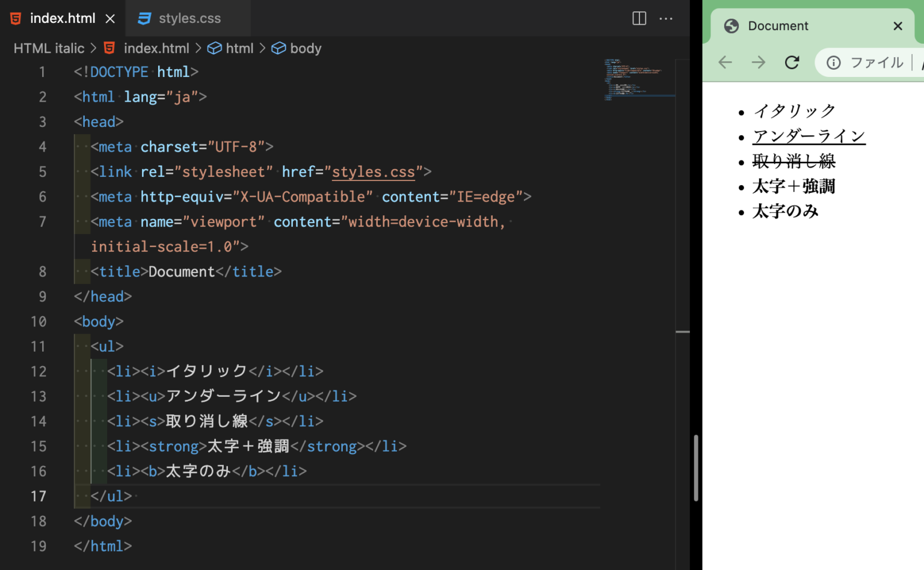The image size is (924, 570).
Task: Open the editor more actions ellipsis icon
Action: coord(666,19)
